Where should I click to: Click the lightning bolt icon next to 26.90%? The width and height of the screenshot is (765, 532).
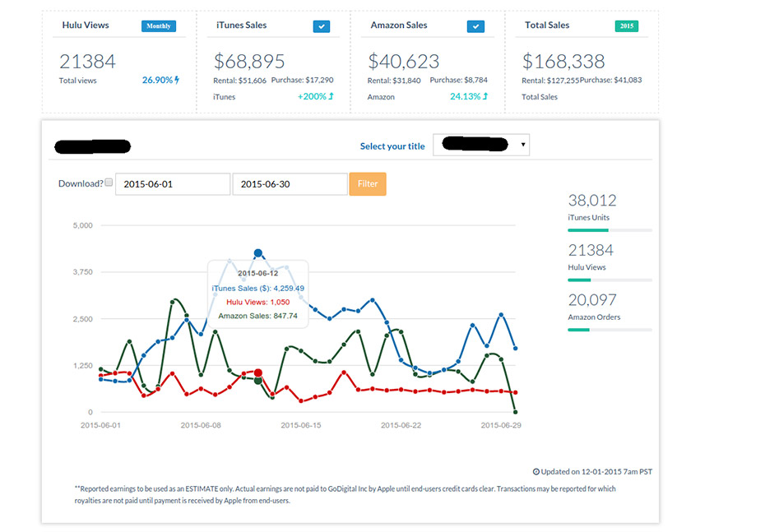178,81
